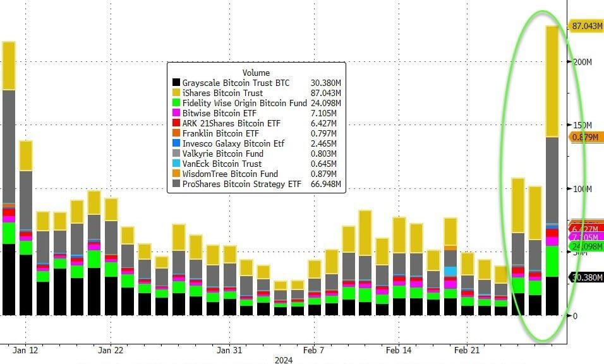The height and width of the screenshot is (364, 604).
Task: Click the 0 y-axis label
Action: (x=575, y=316)
